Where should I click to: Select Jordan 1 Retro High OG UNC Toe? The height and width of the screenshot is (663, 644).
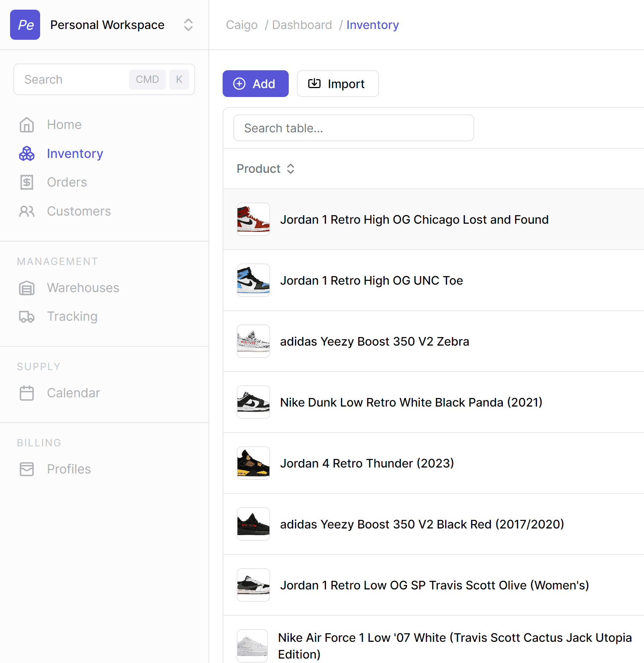coord(372,281)
